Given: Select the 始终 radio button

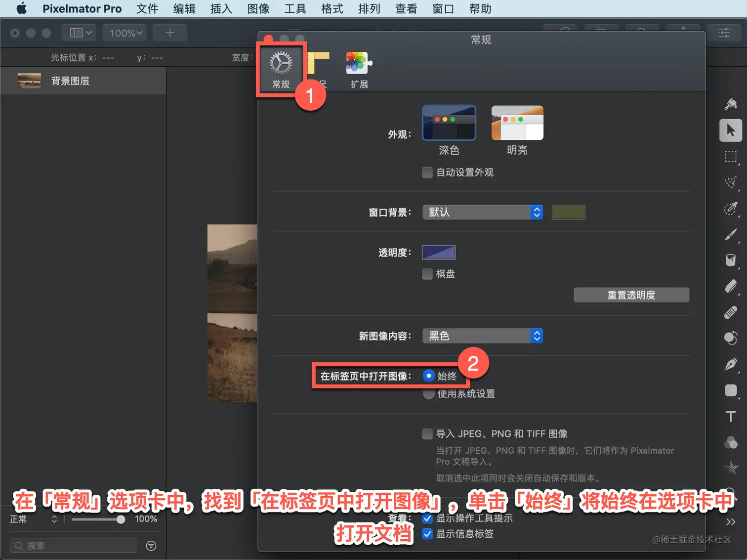Looking at the screenshot, I should tap(429, 376).
